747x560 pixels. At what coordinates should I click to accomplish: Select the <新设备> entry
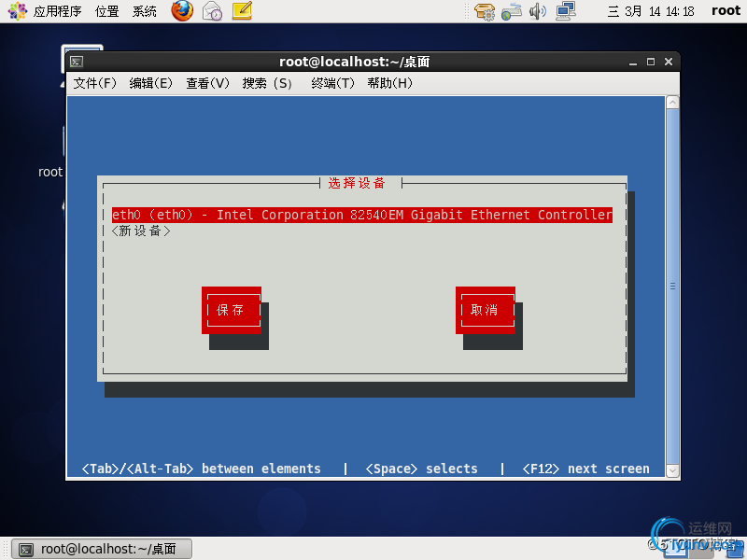pos(141,231)
